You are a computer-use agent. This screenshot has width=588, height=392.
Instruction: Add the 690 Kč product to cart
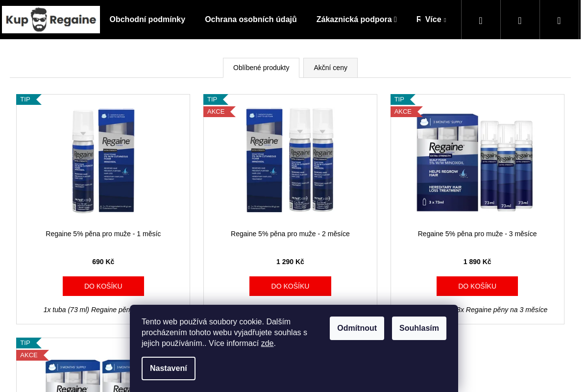pos(103,286)
